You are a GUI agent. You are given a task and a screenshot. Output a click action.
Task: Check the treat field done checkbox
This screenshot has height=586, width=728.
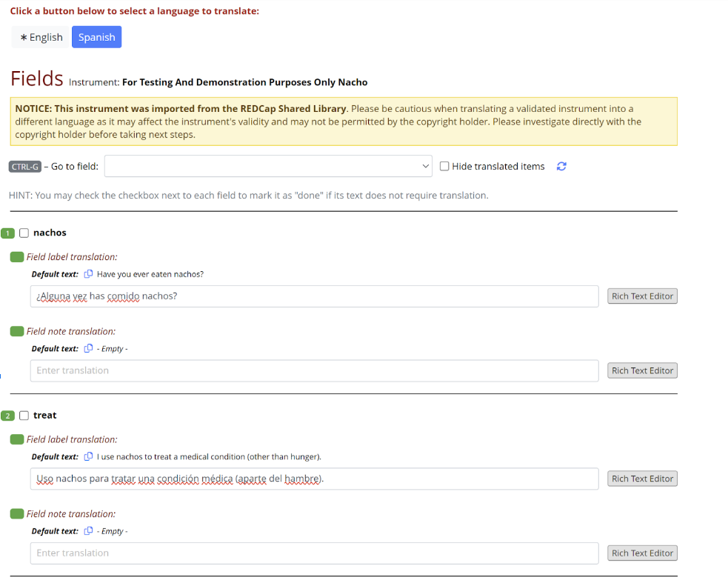(24, 416)
